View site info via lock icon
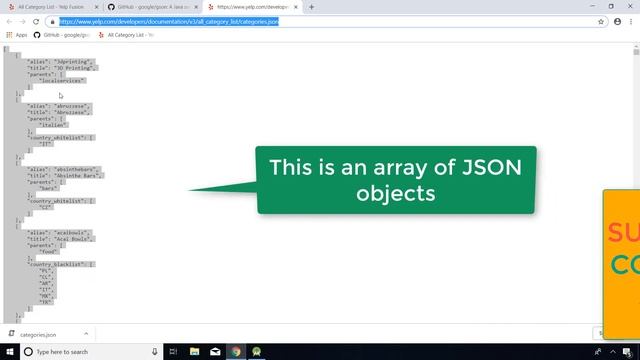Image resolution: width=640 pixels, height=360 pixels. tap(52, 22)
